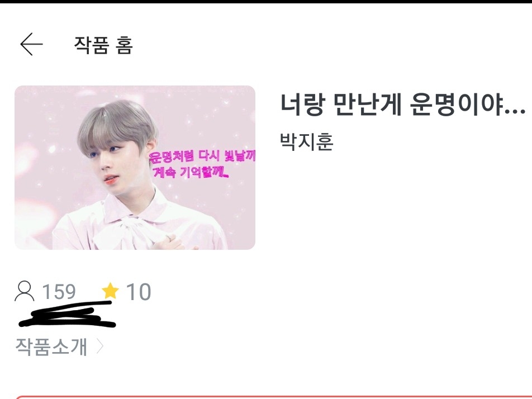This screenshot has height=399, width=532.
Task: Tap the rating score 10
Action: pyautogui.click(x=139, y=292)
